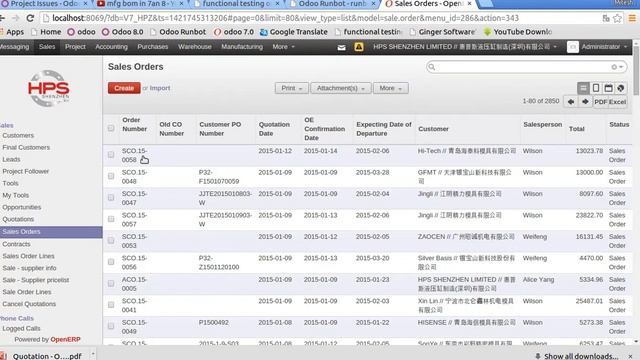Open the YouTube Downloader bookmark

(x=517, y=32)
